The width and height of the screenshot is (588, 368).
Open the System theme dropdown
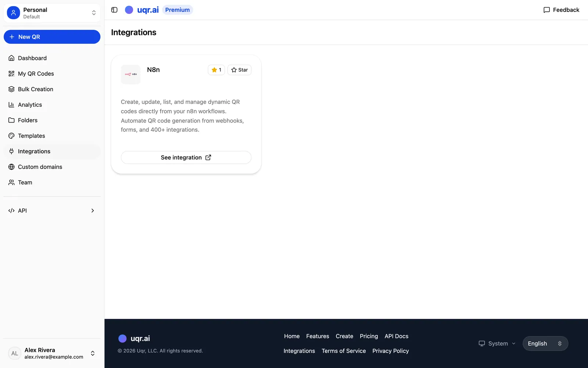(497, 343)
